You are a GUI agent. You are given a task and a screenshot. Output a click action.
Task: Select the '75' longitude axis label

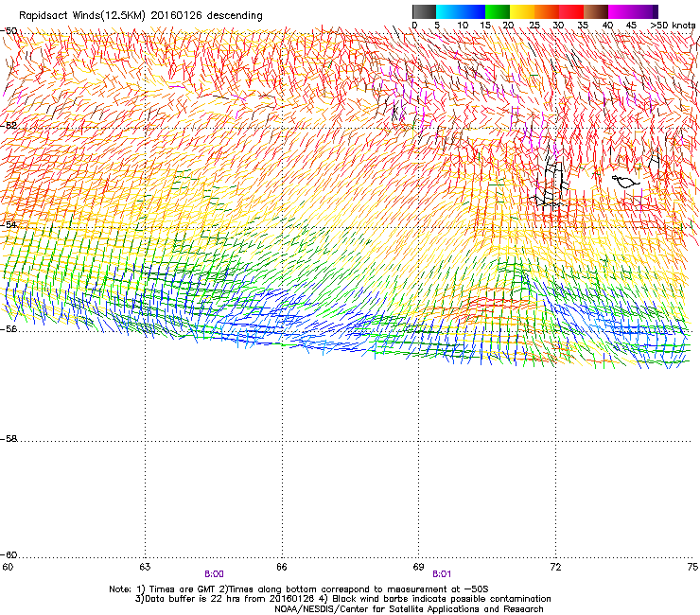[x=692, y=567]
